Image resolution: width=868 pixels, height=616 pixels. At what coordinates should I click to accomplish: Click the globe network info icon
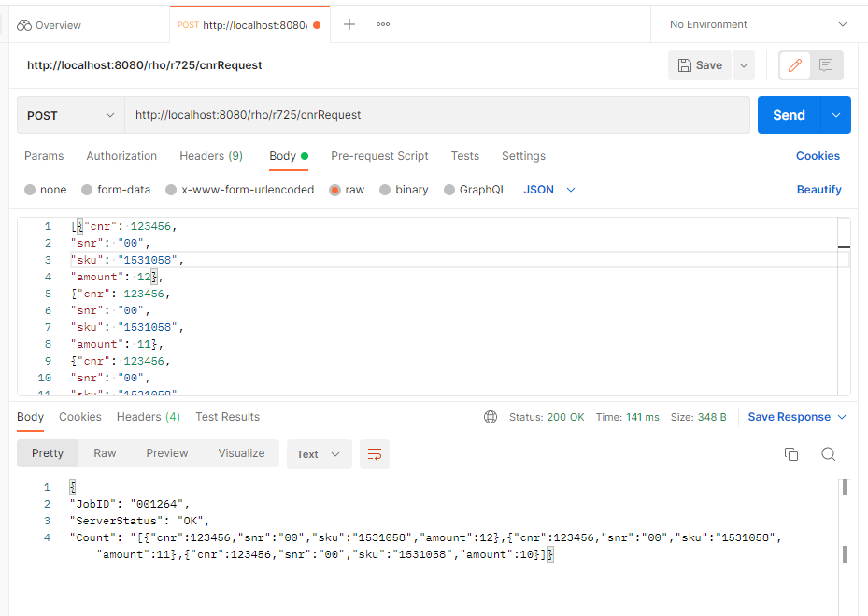point(491,417)
